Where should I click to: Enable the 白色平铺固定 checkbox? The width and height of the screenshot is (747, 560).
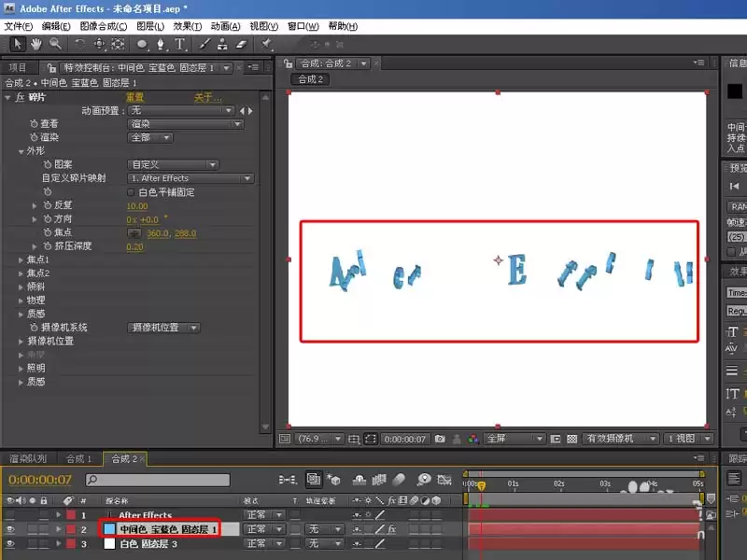coord(131,192)
